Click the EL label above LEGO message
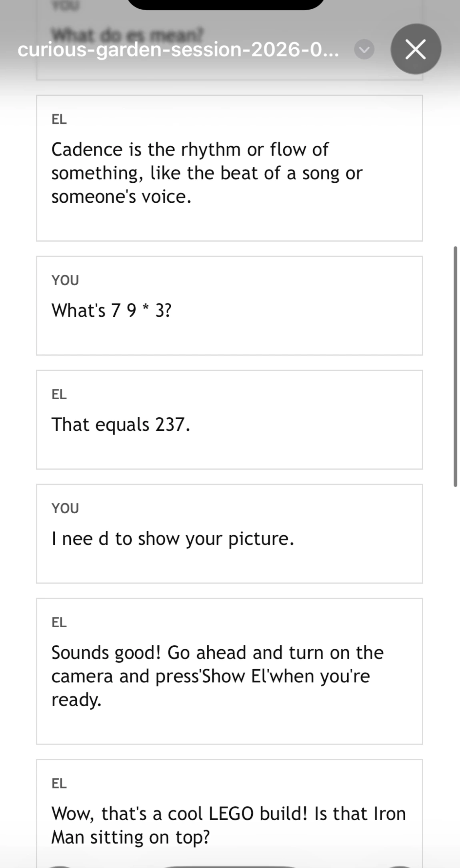 [59, 783]
